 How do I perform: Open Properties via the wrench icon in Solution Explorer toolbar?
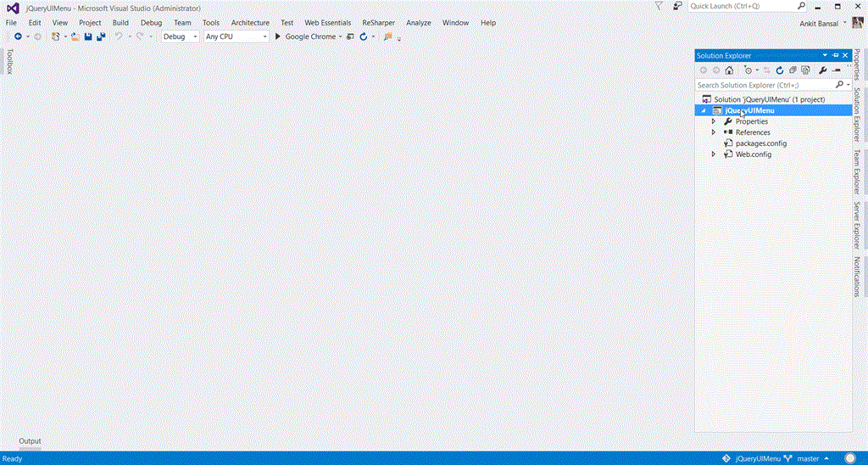822,70
